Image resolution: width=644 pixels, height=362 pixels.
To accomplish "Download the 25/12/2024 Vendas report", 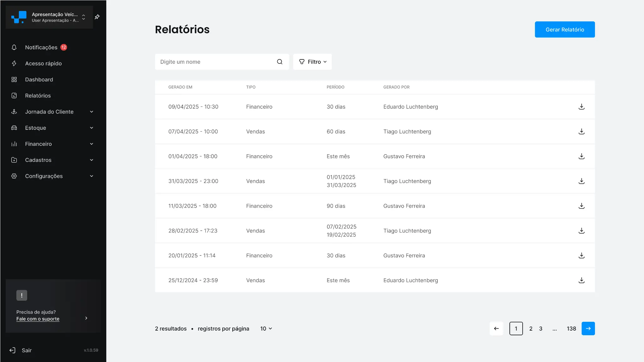I will [581, 280].
